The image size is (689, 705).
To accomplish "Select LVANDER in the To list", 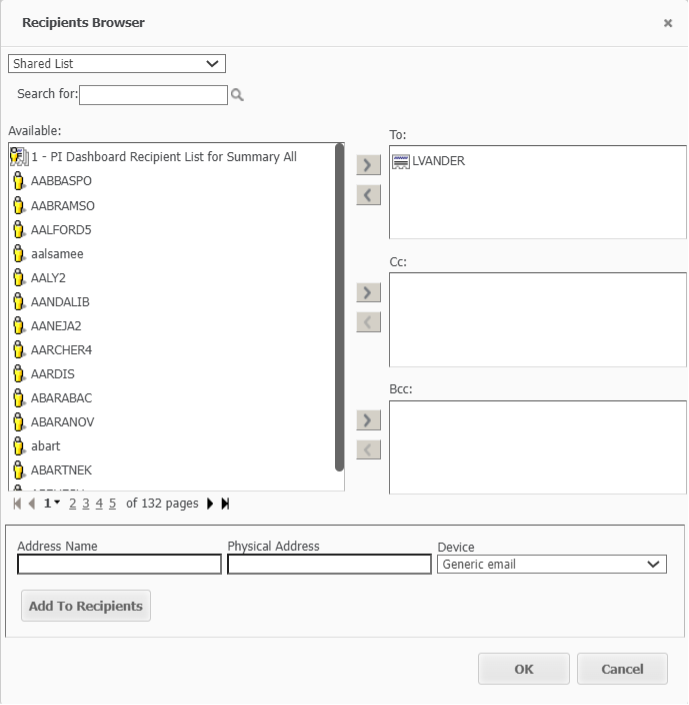I will coord(438,161).
